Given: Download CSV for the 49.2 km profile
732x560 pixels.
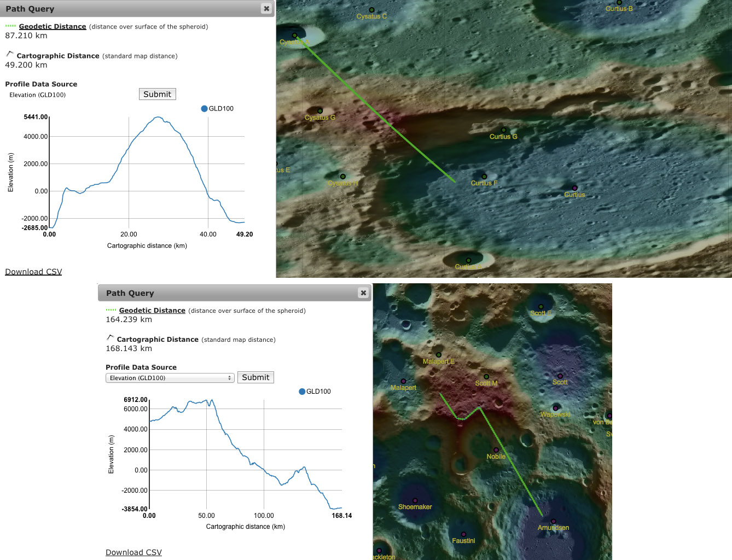Looking at the screenshot, I should (33, 272).
